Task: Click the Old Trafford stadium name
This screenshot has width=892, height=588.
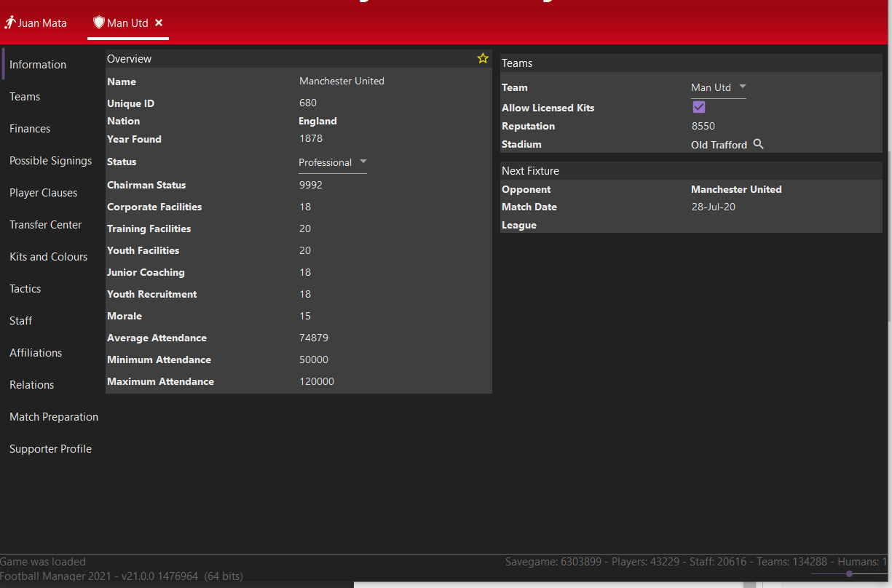Action: pyautogui.click(x=719, y=145)
